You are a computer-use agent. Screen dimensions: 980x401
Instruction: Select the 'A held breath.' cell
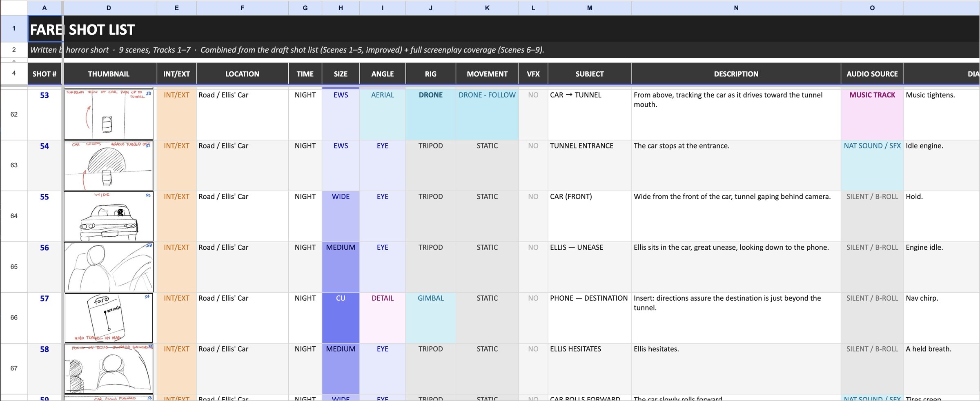click(x=942, y=368)
